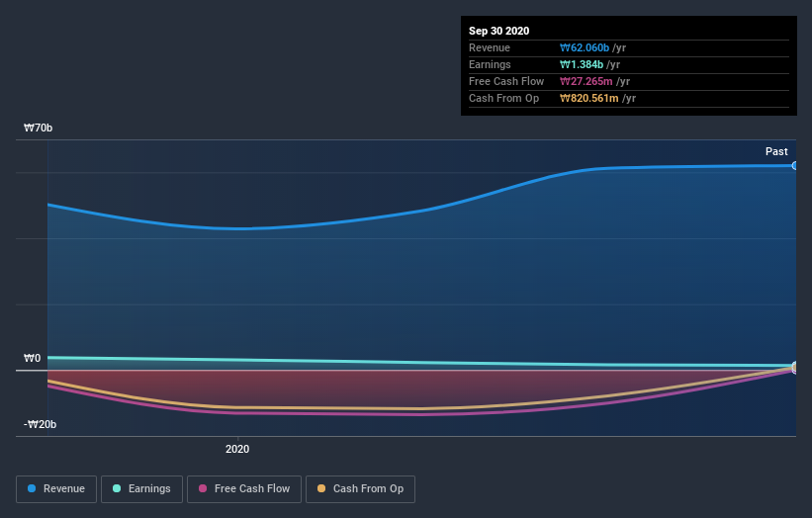Click the -₩20b y-axis label
Image resolution: width=812 pixels, height=518 pixels.
click(40, 424)
